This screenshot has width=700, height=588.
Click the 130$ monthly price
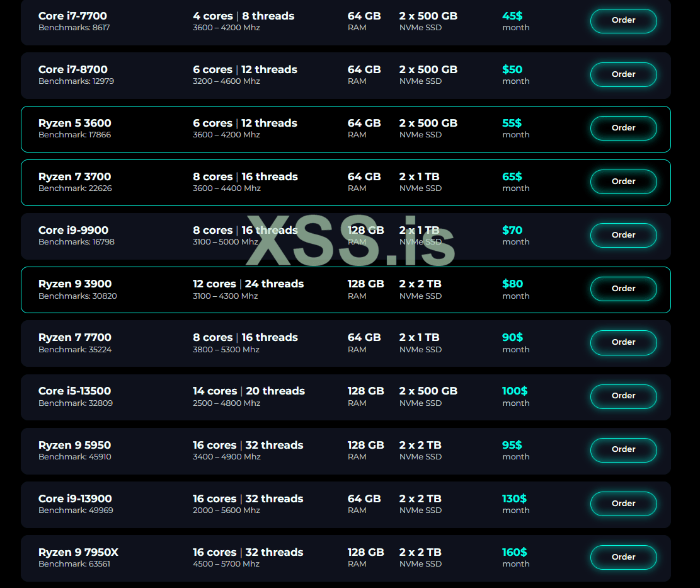pyautogui.click(x=514, y=499)
